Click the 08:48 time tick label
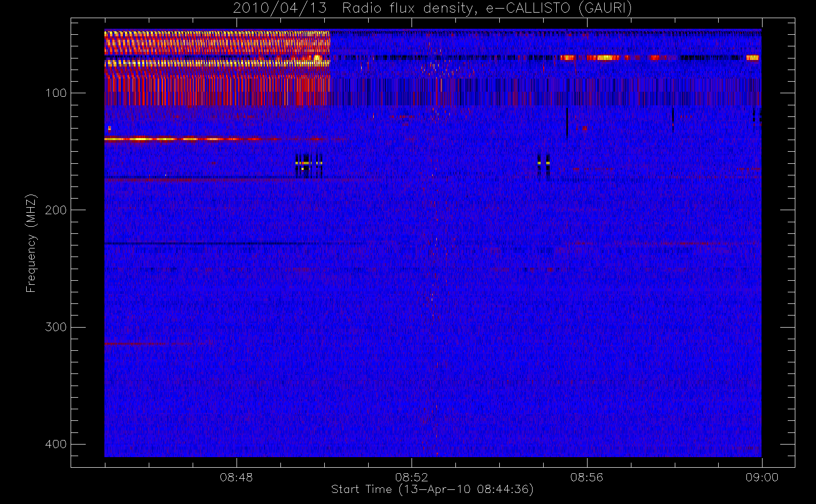Image resolution: width=816 pixels, height=504 pixels. click(236, 477)
